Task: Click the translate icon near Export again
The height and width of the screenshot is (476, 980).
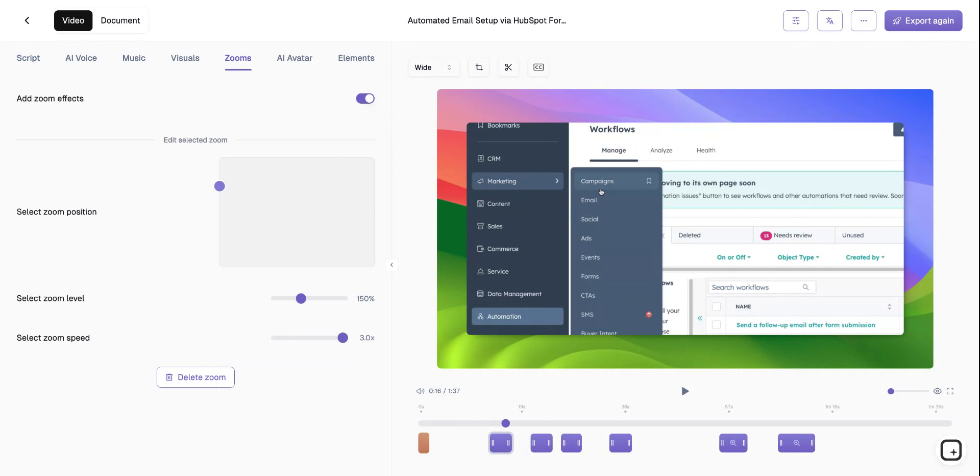Action: point(829,20)
